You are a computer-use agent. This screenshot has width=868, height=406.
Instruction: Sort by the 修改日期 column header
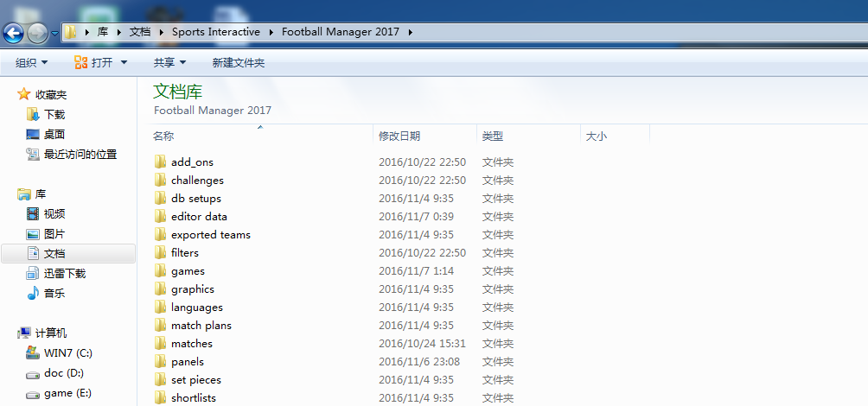pyautogui.click(x=425, y=136)
